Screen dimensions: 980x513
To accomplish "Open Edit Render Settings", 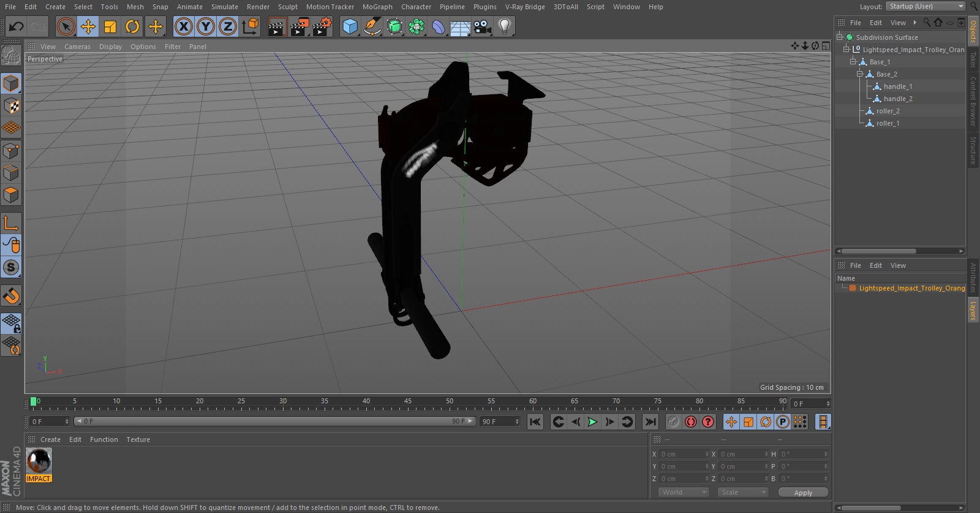I will point(322,26).
